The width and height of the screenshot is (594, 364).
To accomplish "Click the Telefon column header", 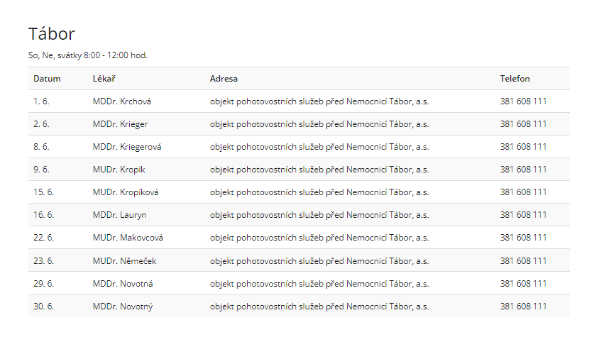I will tap(515, 79).
